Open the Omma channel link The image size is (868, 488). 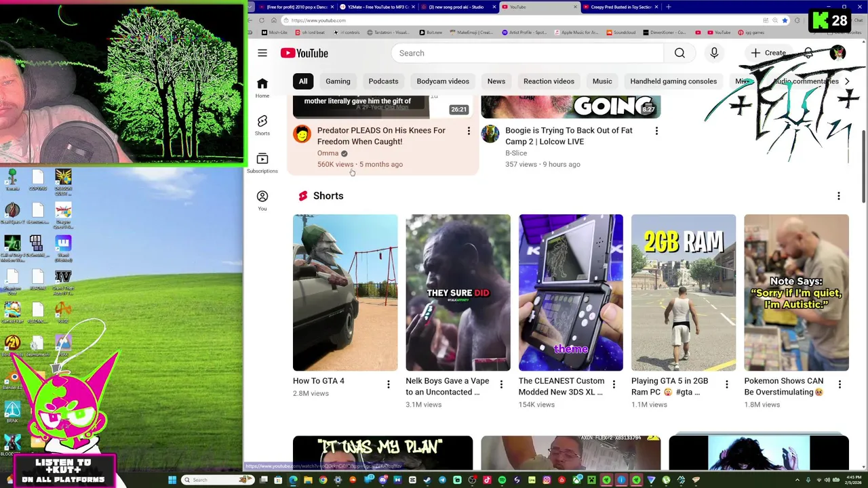tap(328, 153)
